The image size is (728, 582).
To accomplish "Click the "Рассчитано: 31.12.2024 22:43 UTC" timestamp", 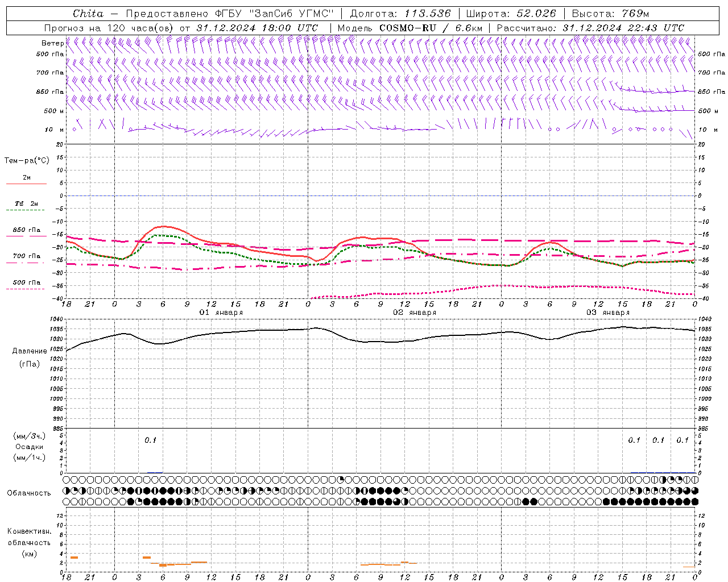I will 590,28.
